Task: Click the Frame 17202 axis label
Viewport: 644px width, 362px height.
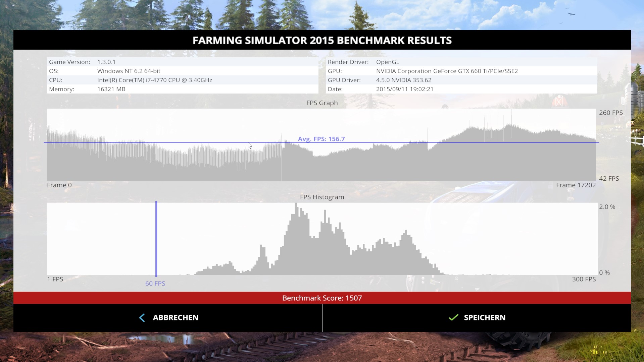Action: point(576,185)
